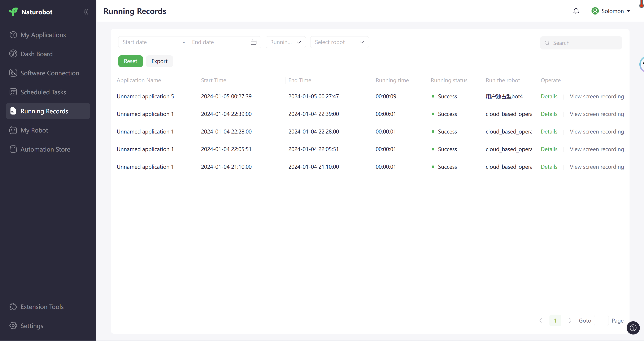The image size is (644, 341).
Task: Open My Robot page
Action: pyautogui.click(x=48, y=130)
